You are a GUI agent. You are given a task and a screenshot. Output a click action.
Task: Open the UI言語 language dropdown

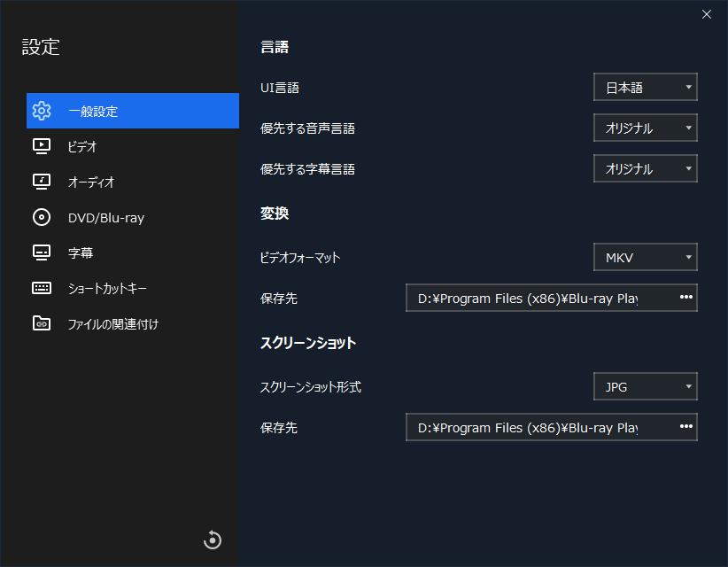pos(645,87)
